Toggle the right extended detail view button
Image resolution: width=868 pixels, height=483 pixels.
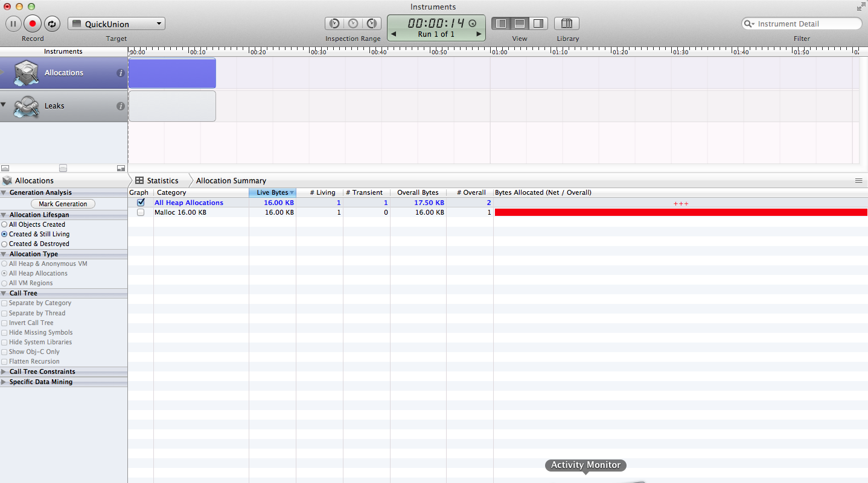538,24
